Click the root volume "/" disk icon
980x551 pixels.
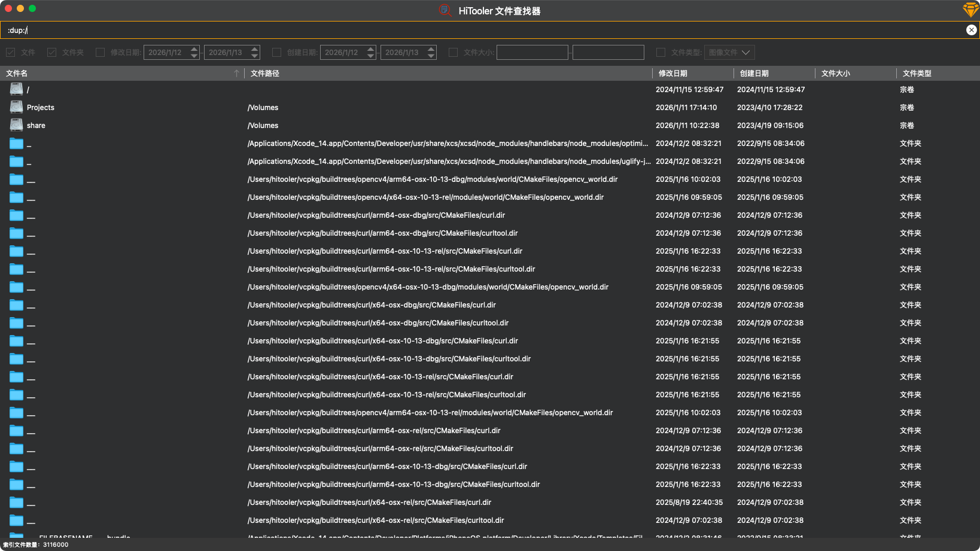pos(16,89)
